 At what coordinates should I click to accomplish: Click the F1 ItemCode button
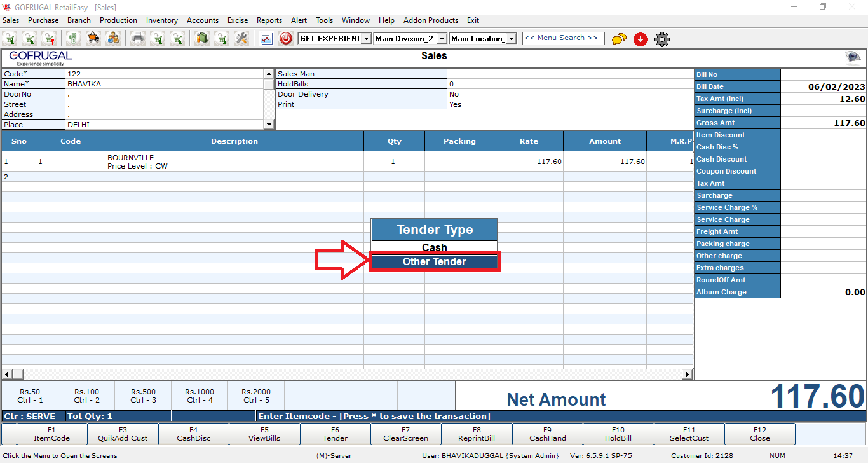[52, 434]
